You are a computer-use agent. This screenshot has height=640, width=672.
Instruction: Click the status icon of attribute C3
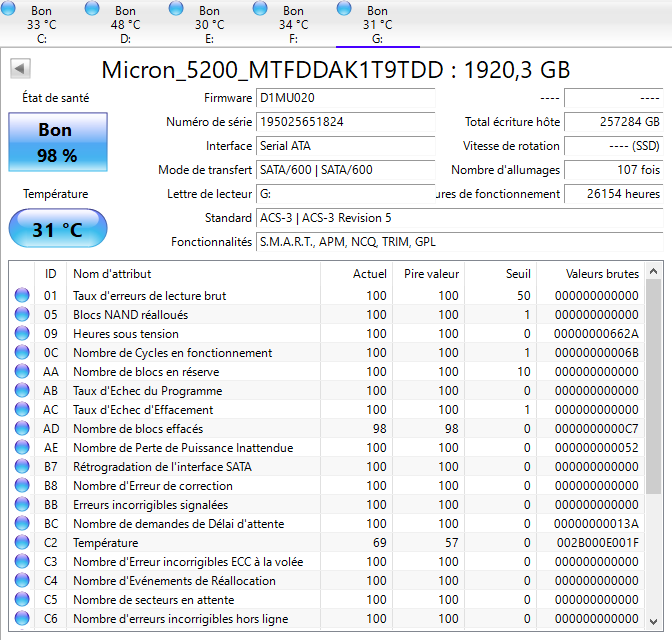pyautogui.click(x=22, y=561)
